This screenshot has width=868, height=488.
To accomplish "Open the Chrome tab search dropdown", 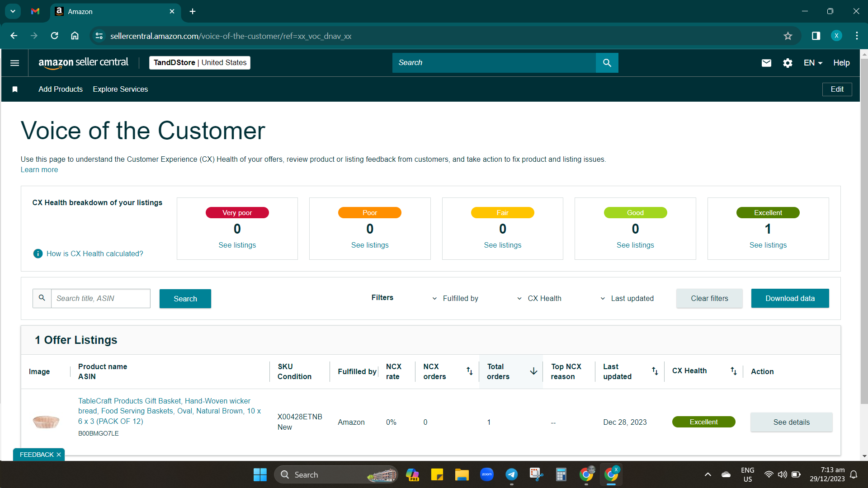I will tap(13, 11).
